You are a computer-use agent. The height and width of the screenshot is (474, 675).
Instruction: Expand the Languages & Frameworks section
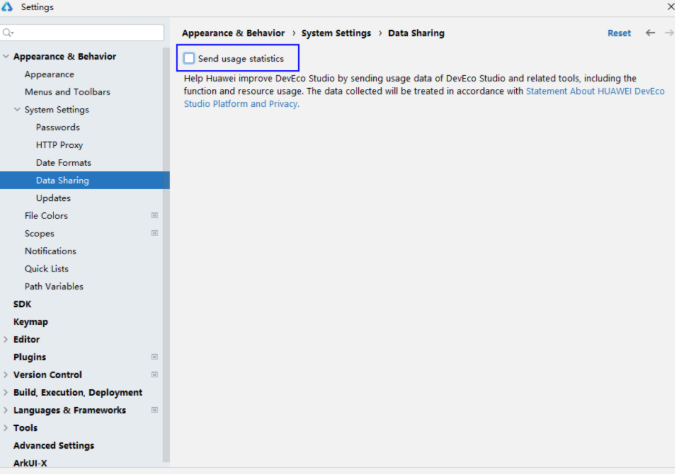(x=6, y=410)
